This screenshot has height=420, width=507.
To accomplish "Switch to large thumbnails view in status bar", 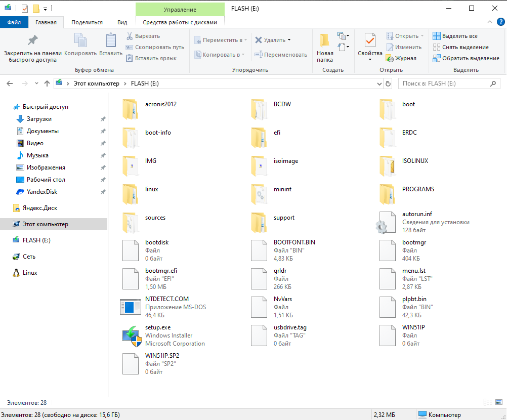I will click(x=498, y=403).
